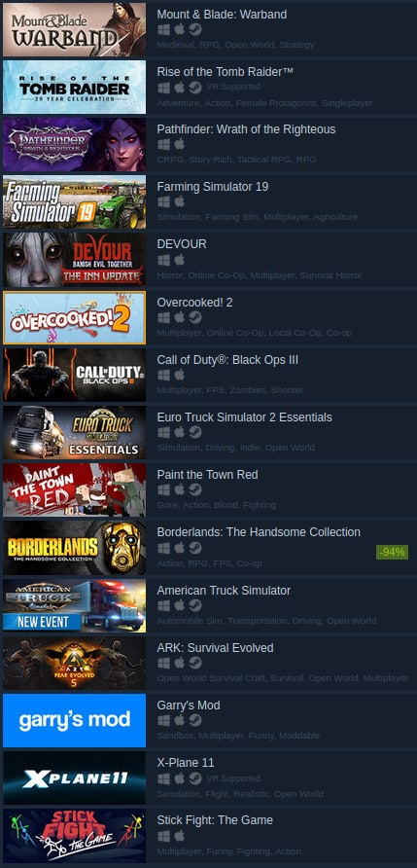This screenshot has width=417, height=868.
Task: Click the SteamOS icon under Garry's Mod
Action: tap(195, 720)
